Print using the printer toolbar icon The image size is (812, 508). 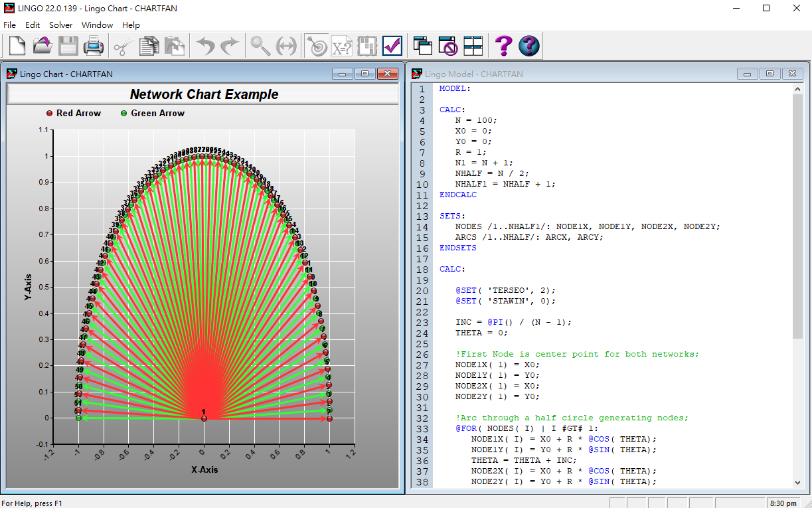coord(93,46)
